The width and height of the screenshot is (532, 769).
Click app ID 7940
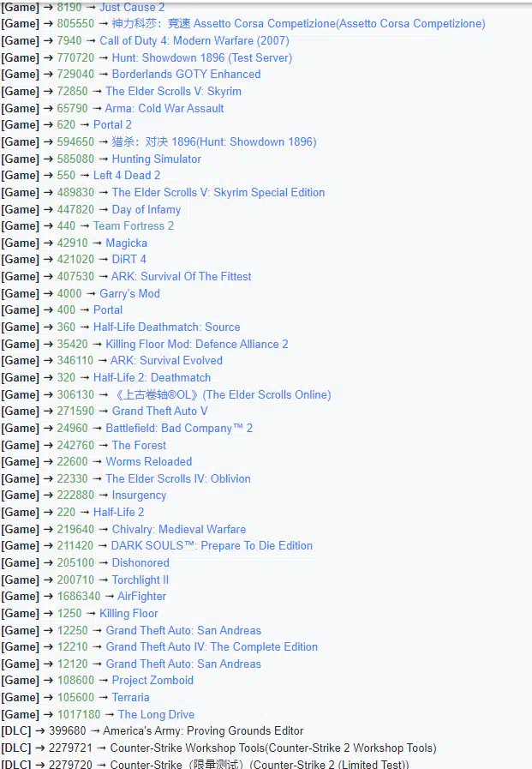(x=69, y=40)
